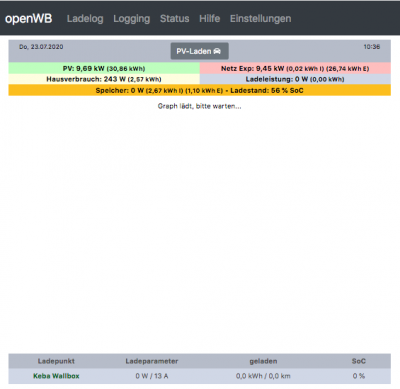Click the Ladeleistung 0 W cell

coord(295,79)
